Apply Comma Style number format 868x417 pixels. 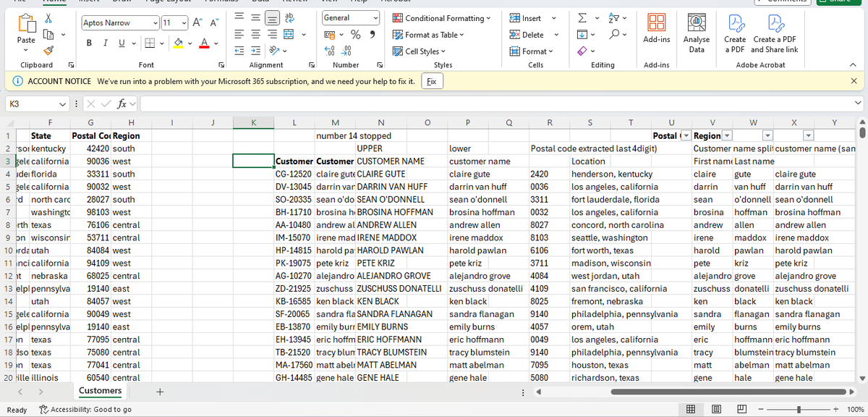[372, 34]
